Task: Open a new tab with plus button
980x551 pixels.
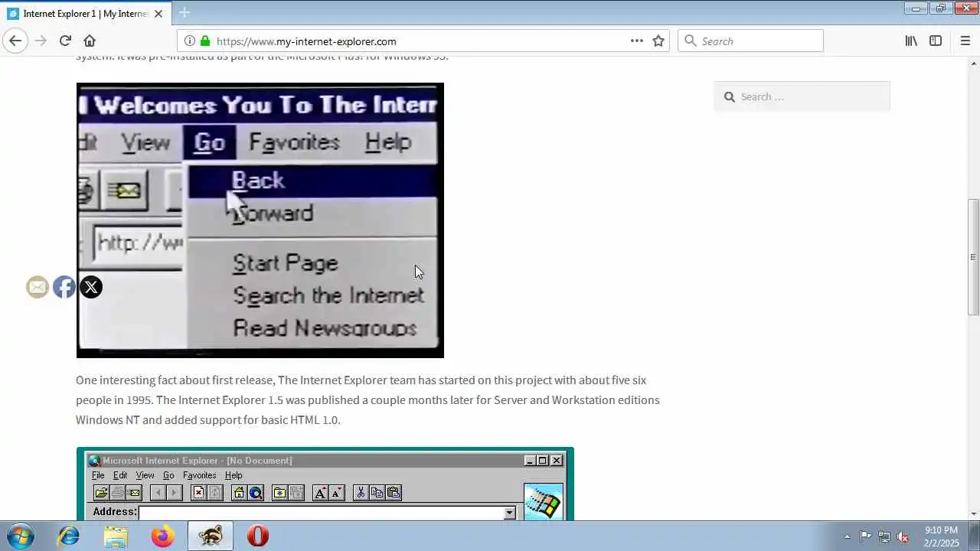Action: coord(185,13)
